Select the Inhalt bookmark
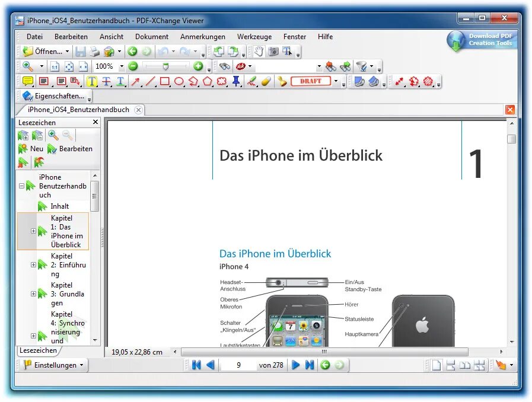 click(60, 206)
